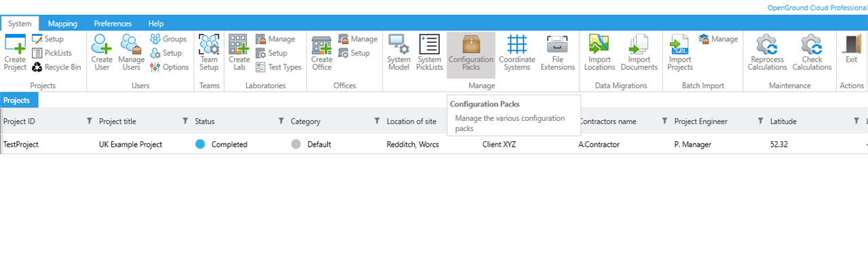
Task: Open filter for Project ID column
Action: pos(90,121)
